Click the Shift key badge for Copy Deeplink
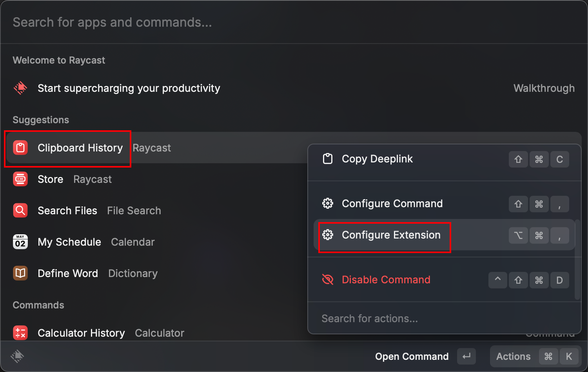This screenshot has width=588, height=372. 518,159
